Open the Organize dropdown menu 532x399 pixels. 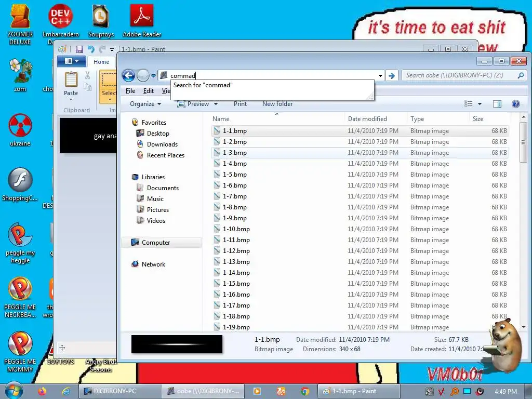click(x=145, y=104)
